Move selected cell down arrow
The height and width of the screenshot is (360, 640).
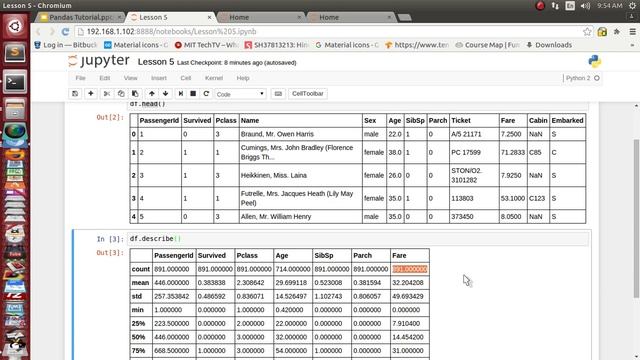[165, 93]
